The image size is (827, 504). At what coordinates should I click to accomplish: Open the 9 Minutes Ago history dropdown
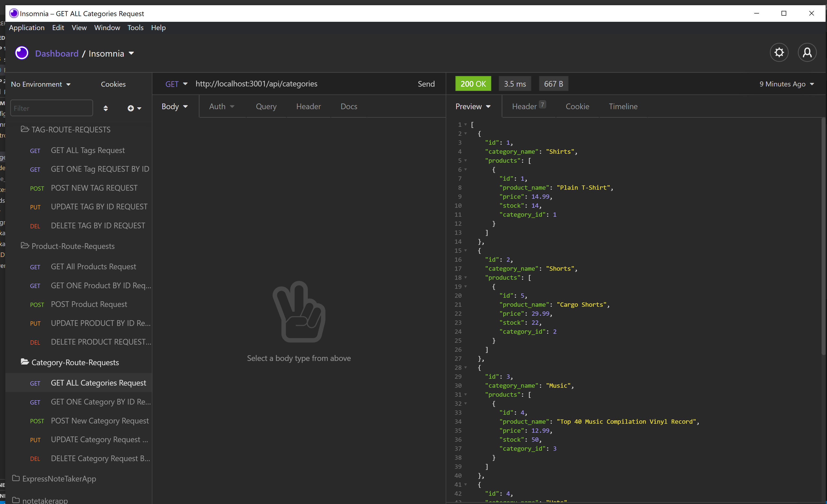(787, 84)
